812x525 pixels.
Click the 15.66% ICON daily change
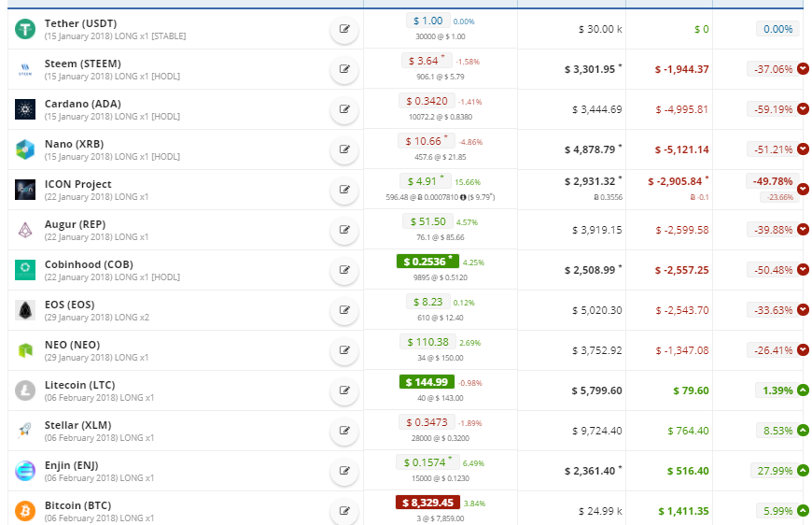click(468, 182)
